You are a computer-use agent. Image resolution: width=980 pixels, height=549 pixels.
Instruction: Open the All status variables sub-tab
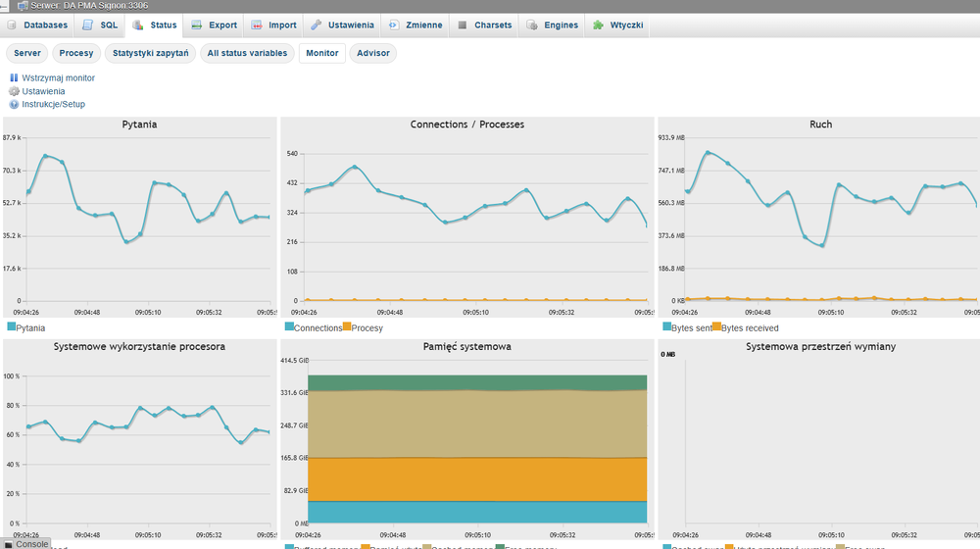tap(247, 53)
